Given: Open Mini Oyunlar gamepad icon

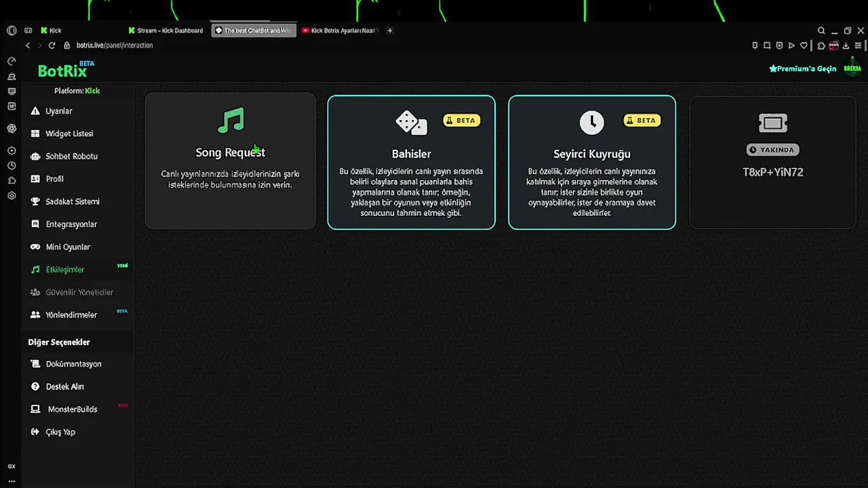Looking at the screenshot, I should point(35,247).
